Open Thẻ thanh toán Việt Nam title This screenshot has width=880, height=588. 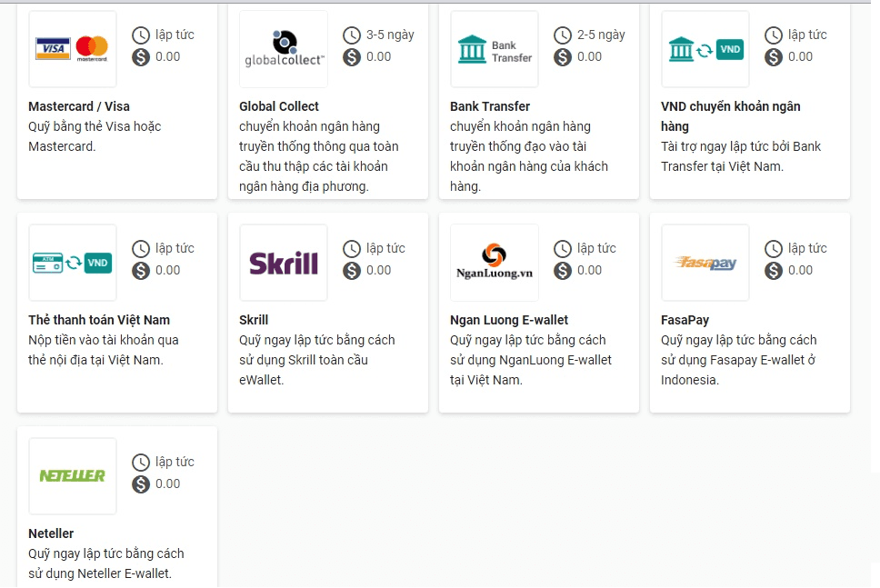[x=99, y=320]
